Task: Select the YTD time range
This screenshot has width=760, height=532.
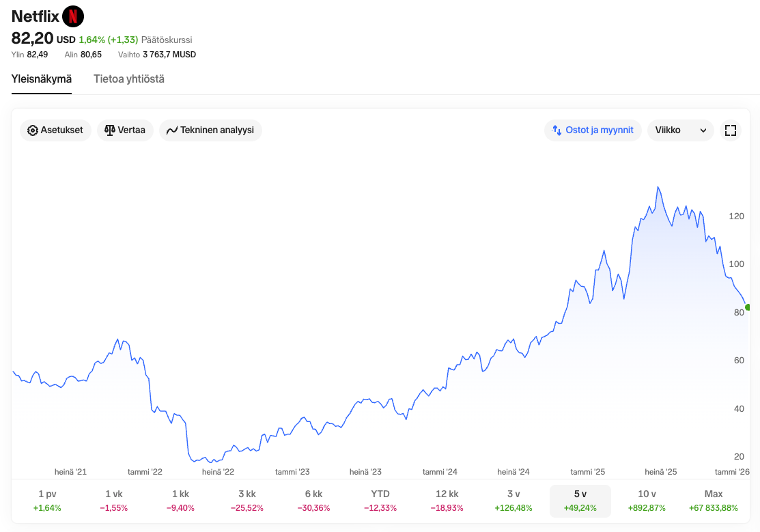Action: tap(380, 501)
